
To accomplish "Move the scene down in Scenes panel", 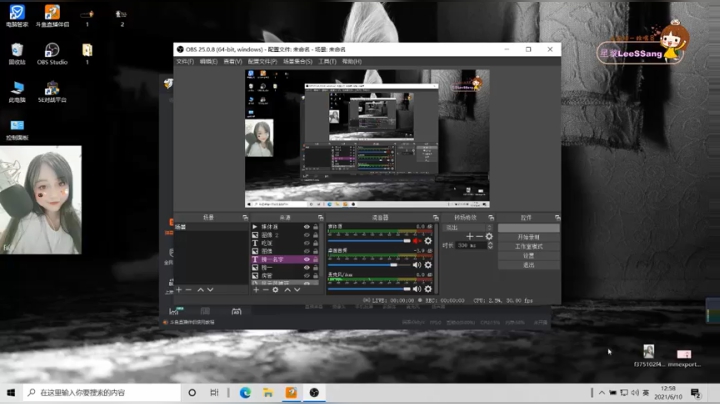I will tap(210, 290).
